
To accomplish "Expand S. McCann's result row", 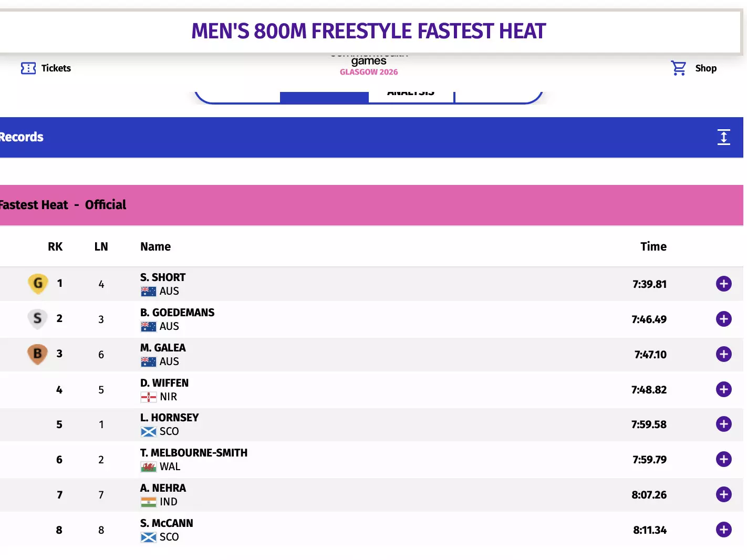I will click(x=723, y=530).
